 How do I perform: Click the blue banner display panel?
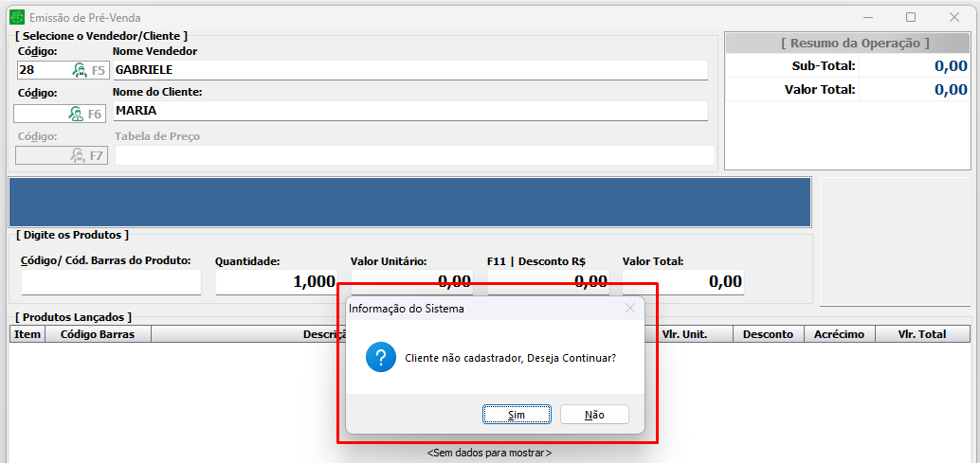pyautogui.click(x=409, y=202)
